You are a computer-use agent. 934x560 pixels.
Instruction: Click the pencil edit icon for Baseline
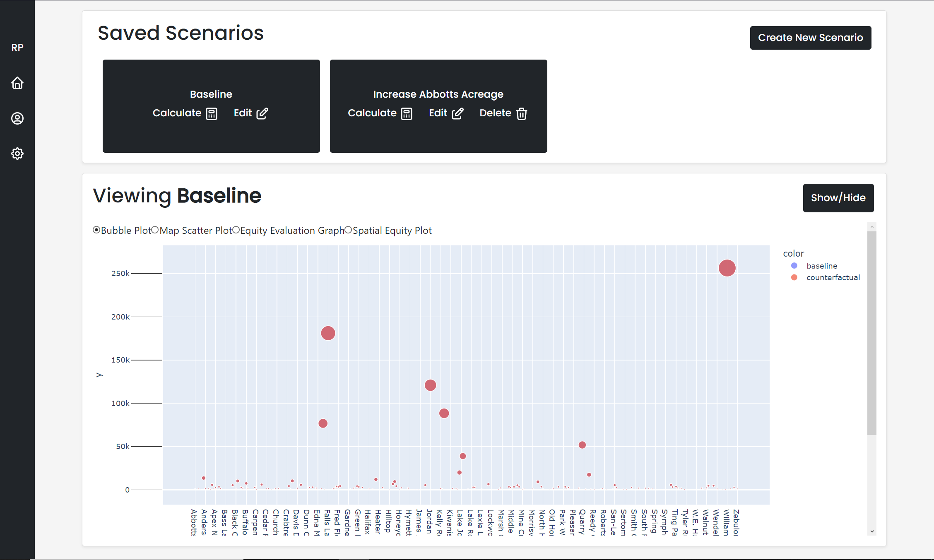tap(262, 113)
